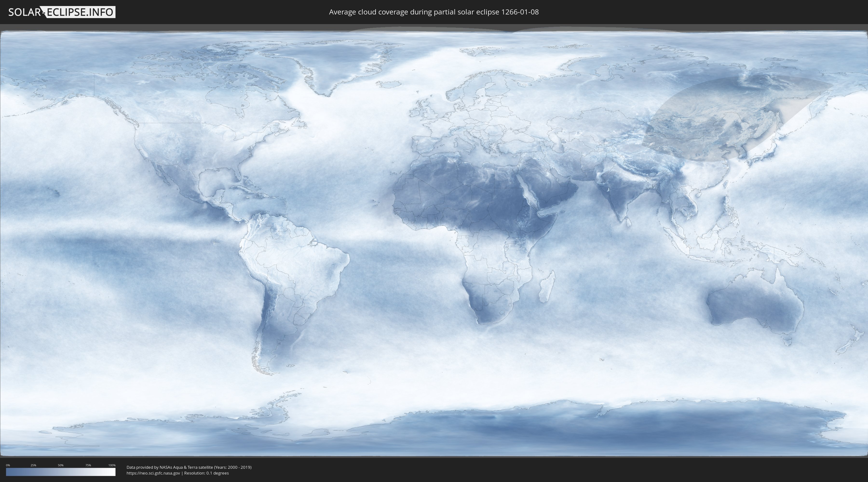Viewport: 868px width, 482px height.
Task: Open the neo.sci.gsfc.nasa.gov link
Action: pos(153,473)
